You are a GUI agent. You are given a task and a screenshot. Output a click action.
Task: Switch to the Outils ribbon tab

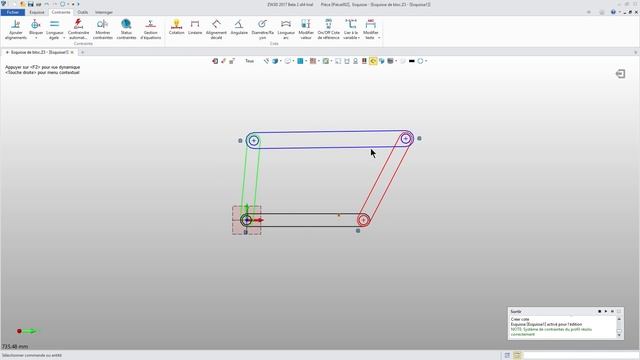pos(82,12)
